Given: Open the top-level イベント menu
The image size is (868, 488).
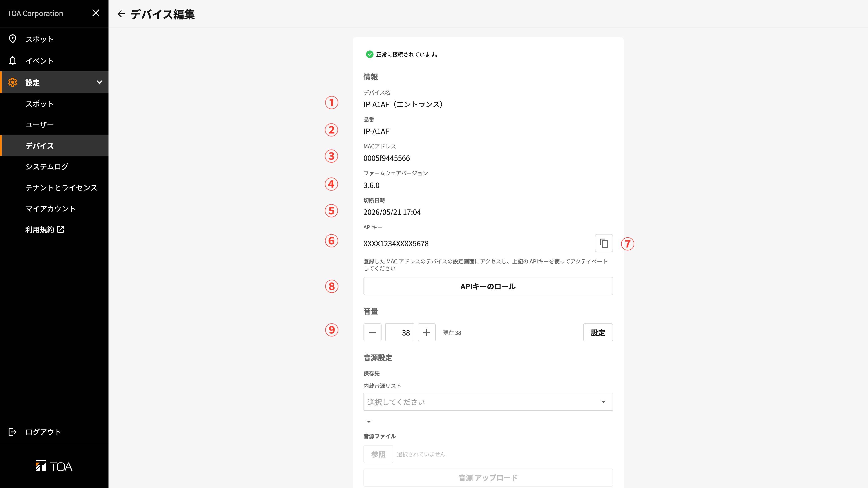Looking at the screenshot, I should [x=54, y=61].
